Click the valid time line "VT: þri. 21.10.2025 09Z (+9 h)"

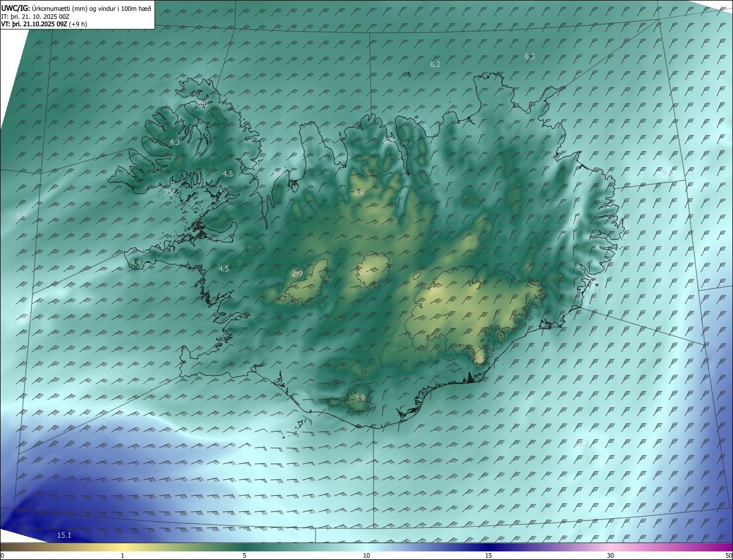(x=44, y=25)
